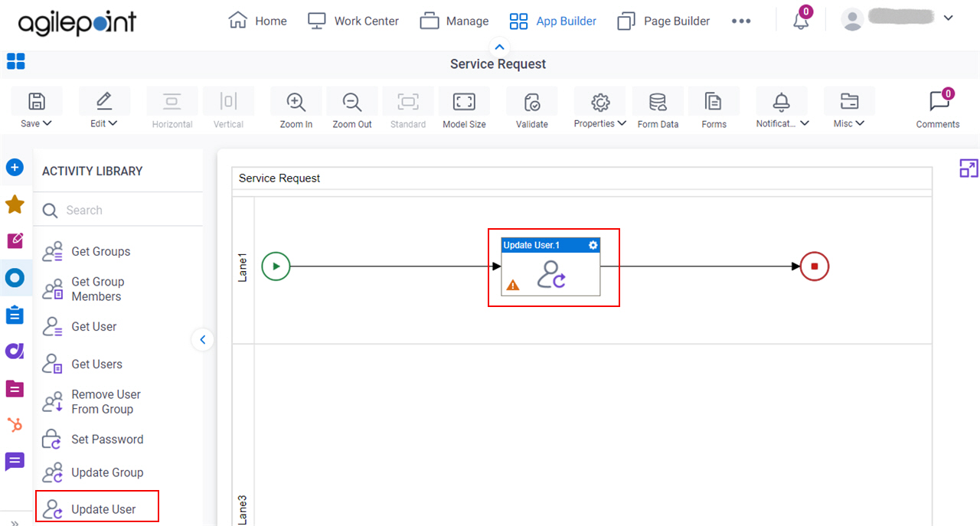
Task: Select the Model Size tool
Action: pos(464,109)
